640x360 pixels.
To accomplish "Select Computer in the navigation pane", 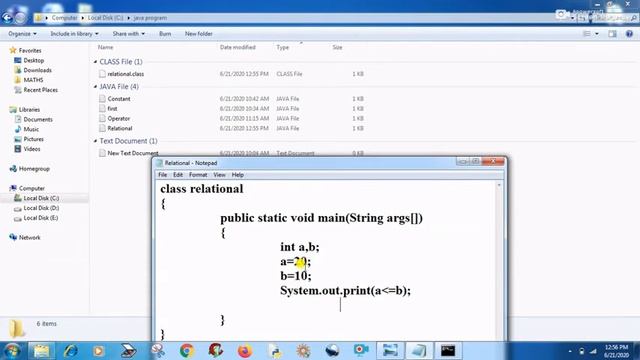I will 31,188.
